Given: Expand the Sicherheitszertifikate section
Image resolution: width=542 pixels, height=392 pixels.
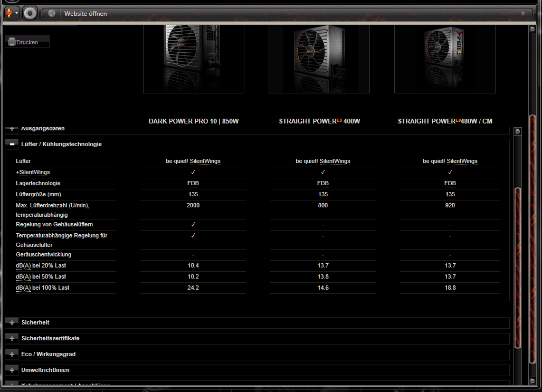Looking at the screenshot, I should click(12, 338).
